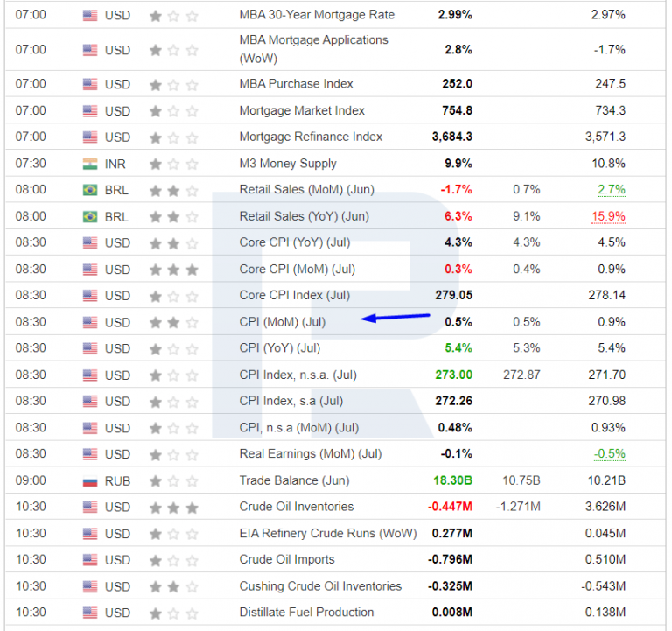Click the three-star rating for Core CPI (MoM)

(174, 269)
